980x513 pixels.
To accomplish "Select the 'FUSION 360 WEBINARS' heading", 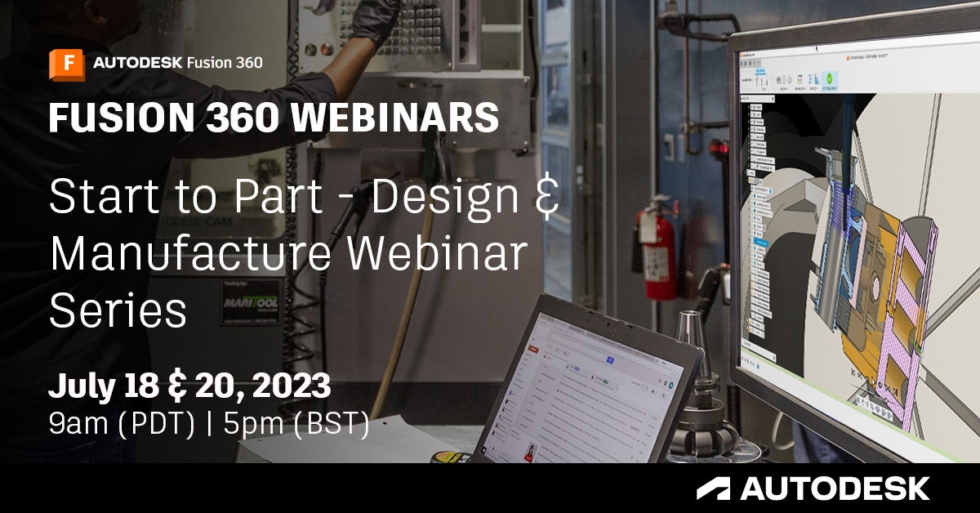I will (x=274, y=118).
